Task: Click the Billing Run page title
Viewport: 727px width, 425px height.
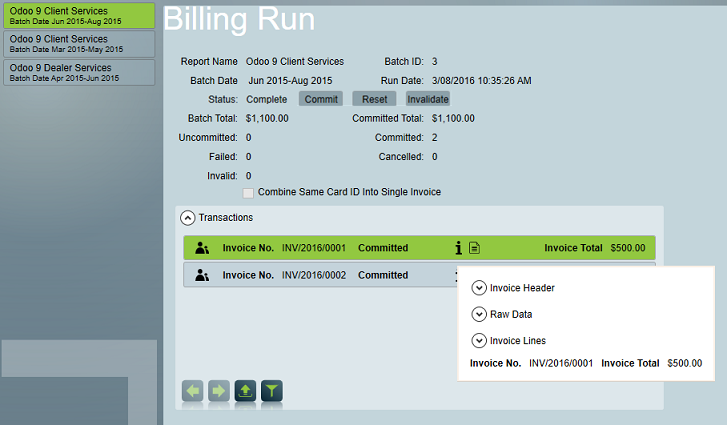Action: (x=239, y=19)
